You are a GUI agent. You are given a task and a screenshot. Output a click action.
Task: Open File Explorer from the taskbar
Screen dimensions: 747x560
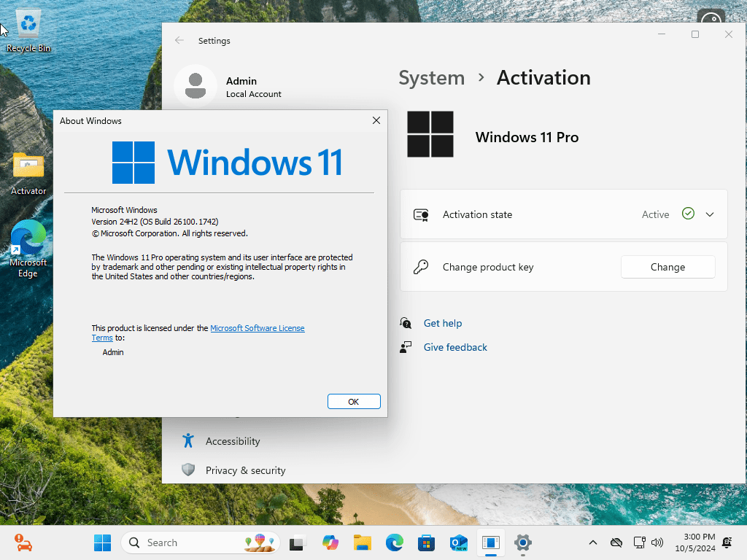(362, 542)
